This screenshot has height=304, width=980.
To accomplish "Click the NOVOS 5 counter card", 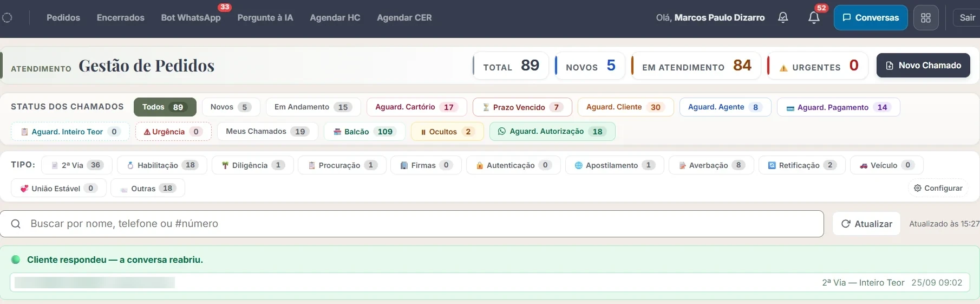I will (590, 66).
